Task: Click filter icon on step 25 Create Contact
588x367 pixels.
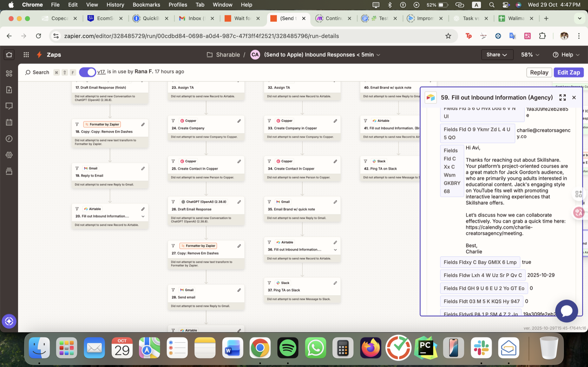Action: pyautogui.click(x=173, y=161)
